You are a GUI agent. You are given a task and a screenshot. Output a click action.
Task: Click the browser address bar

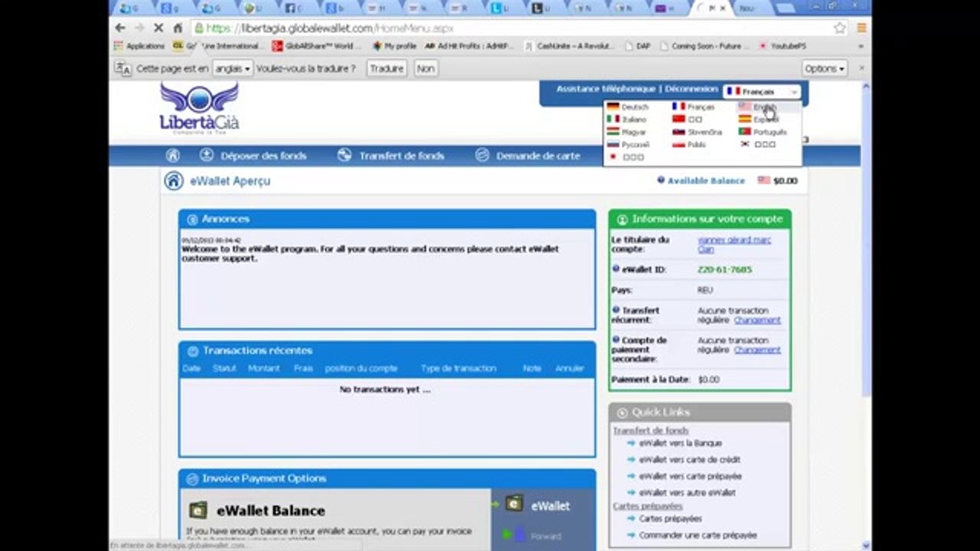point(513,28)
